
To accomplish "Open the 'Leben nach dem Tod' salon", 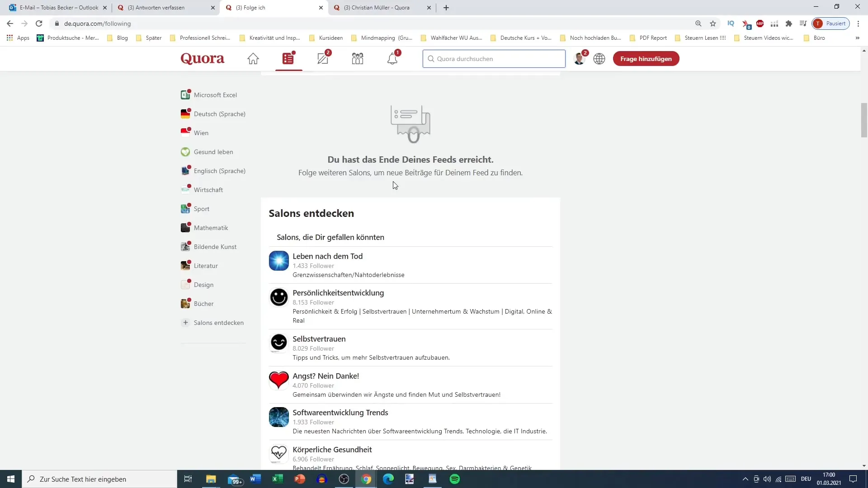I will click(327, 256).
